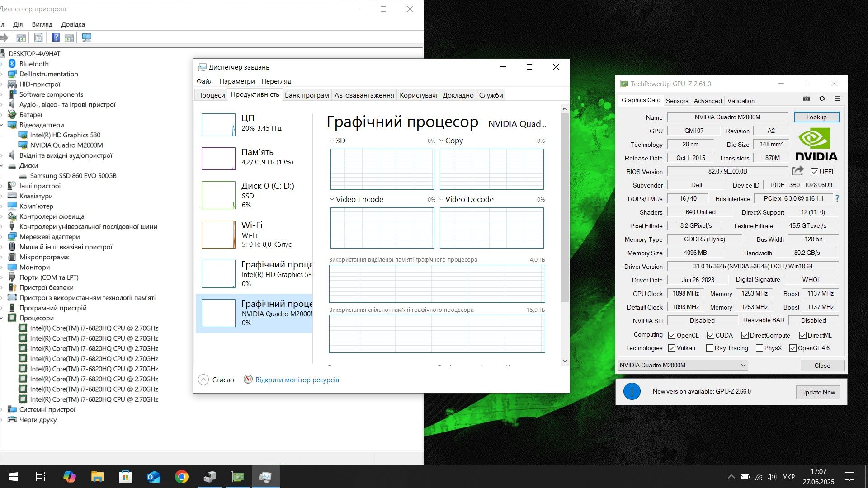Open Video Encode graph dropdown
Screen dimensions: 868x488
click(x=332, y=199)
